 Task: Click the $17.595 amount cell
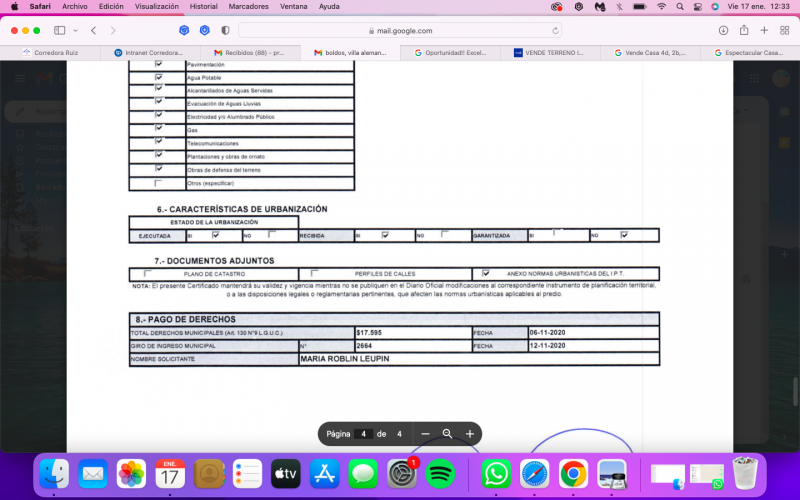click(413, 333)
